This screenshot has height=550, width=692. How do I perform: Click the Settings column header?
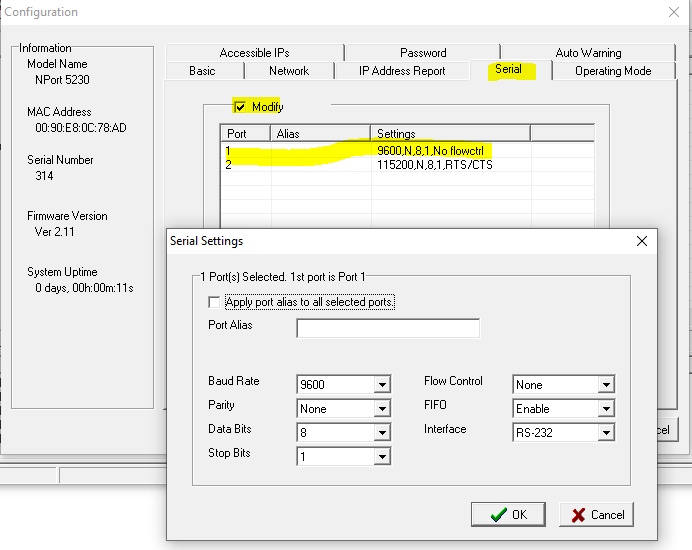click(450, 133)
